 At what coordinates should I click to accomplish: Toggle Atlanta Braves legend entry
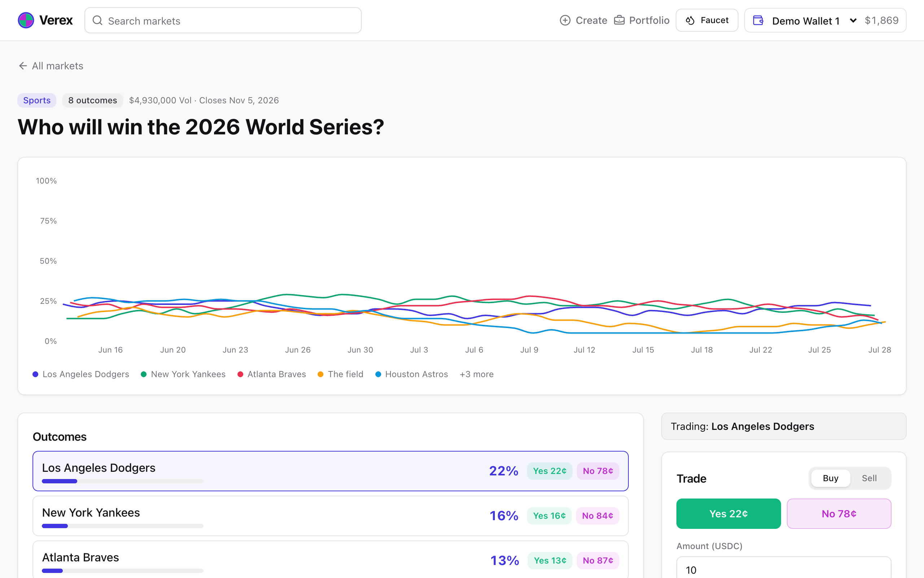[x=272, y=374]
